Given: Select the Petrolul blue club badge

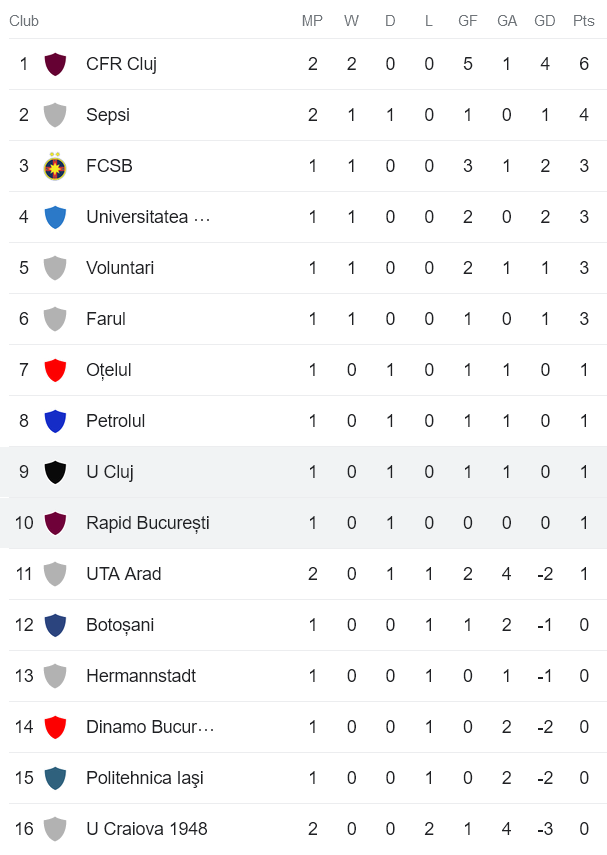Looking at the screenshot, I should pyautogui.click(x=57, y=420).
